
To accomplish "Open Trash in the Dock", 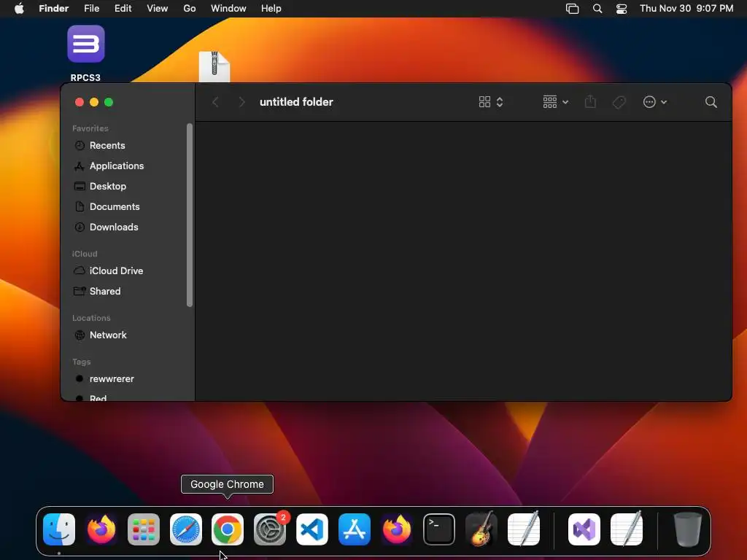I will 687,529.
